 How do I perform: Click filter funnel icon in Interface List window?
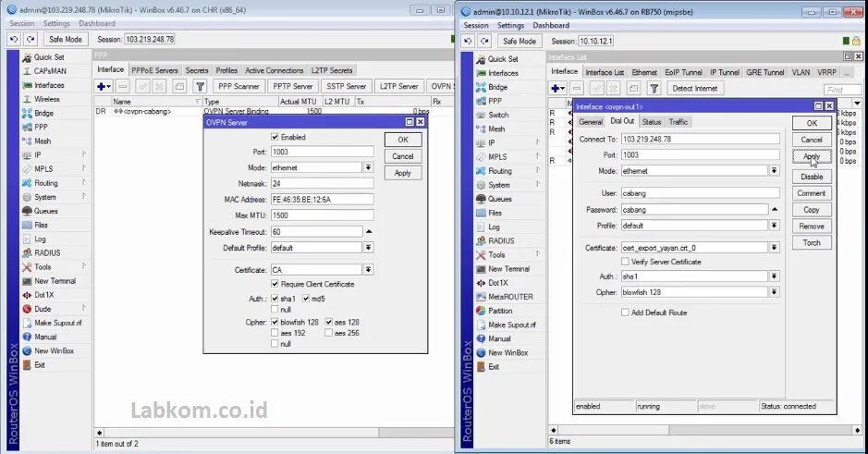654,88
